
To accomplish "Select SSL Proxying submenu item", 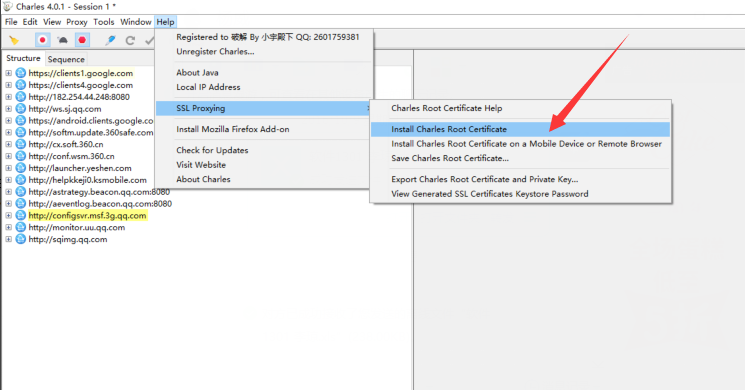I will pyautogui.click(x=264, y=108).
